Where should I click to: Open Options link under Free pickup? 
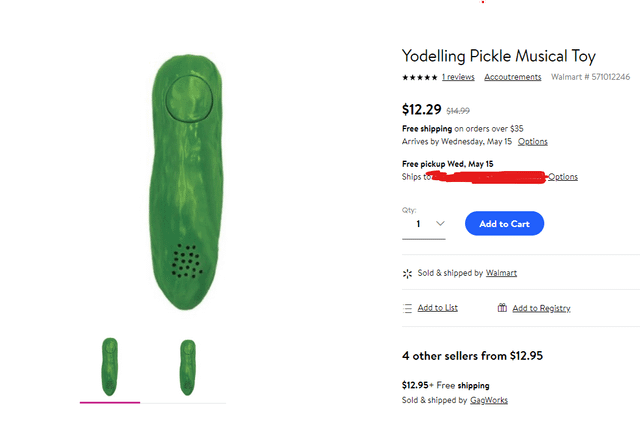563,177
